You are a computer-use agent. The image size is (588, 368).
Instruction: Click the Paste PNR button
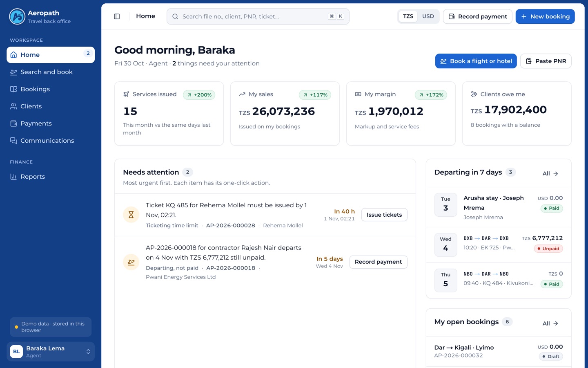click(x=546, y=61)
